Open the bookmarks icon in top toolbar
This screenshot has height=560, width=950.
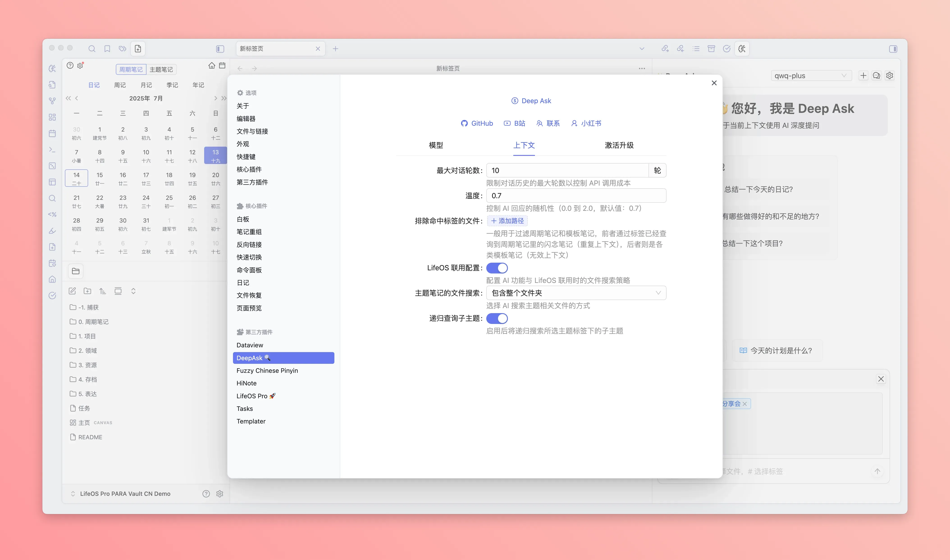coord(107,49)
